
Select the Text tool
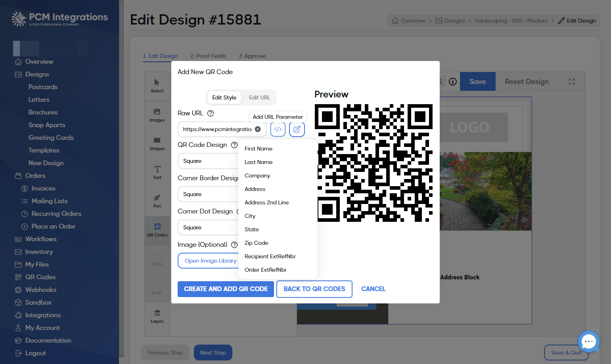[x=157, y=172]
